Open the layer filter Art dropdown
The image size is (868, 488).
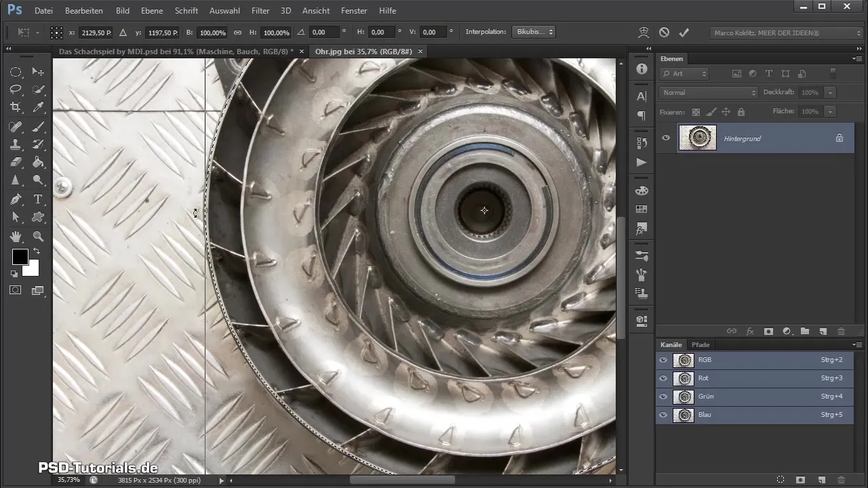click(684, 73)
